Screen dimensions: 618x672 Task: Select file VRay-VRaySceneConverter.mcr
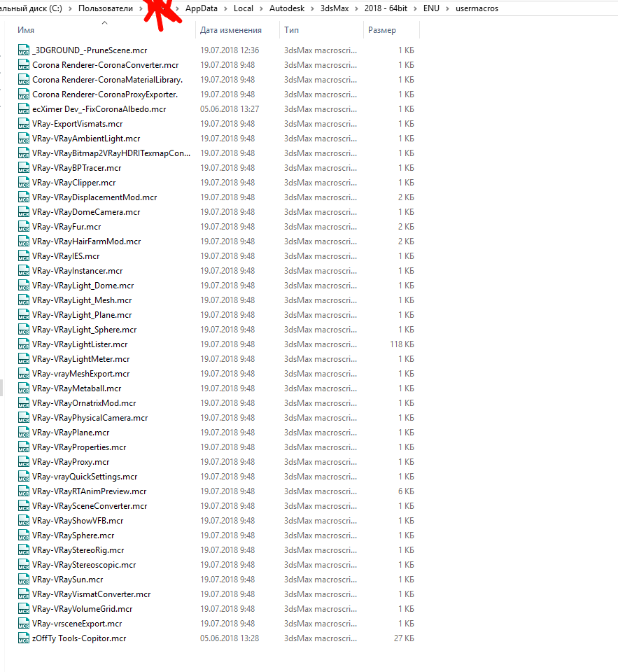[x=90, y=505]
